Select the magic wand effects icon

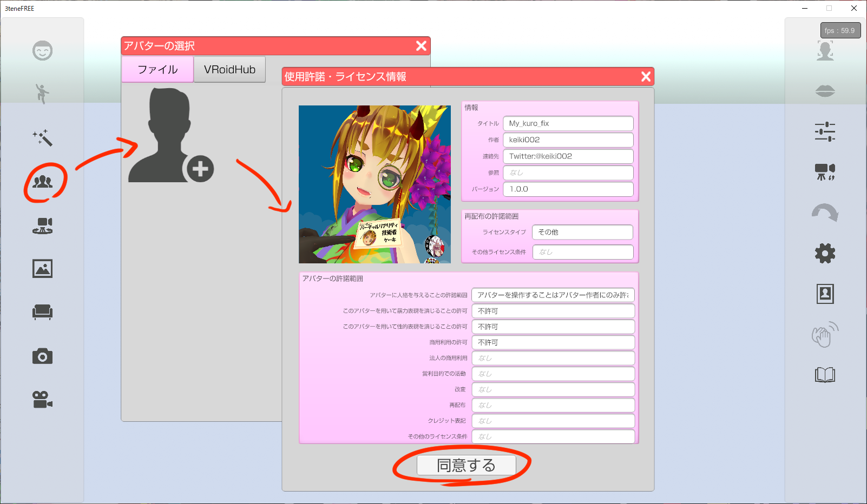[42, 138]
